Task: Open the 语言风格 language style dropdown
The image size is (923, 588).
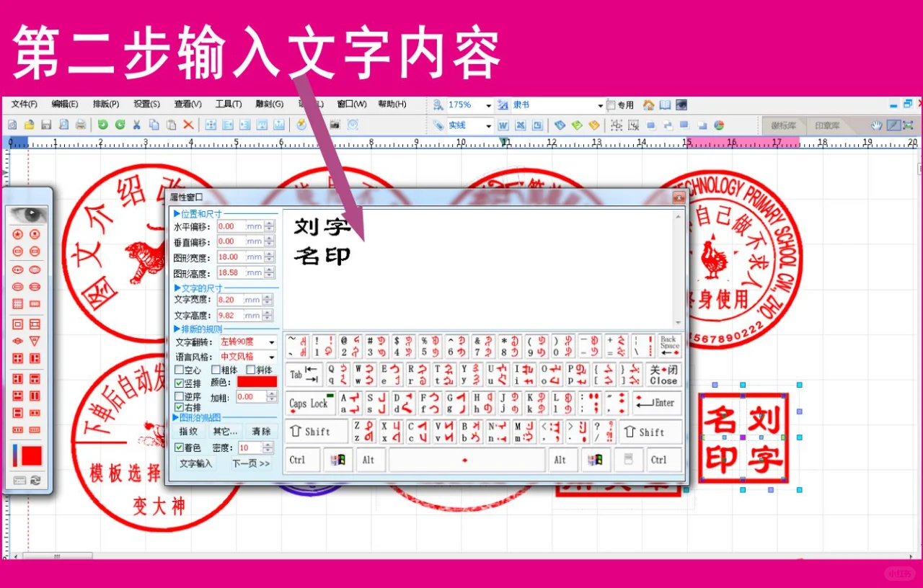Action: click(x=270, y=356)
